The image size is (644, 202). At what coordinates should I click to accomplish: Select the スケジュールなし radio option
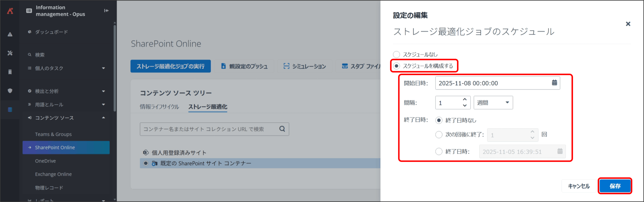396,54
